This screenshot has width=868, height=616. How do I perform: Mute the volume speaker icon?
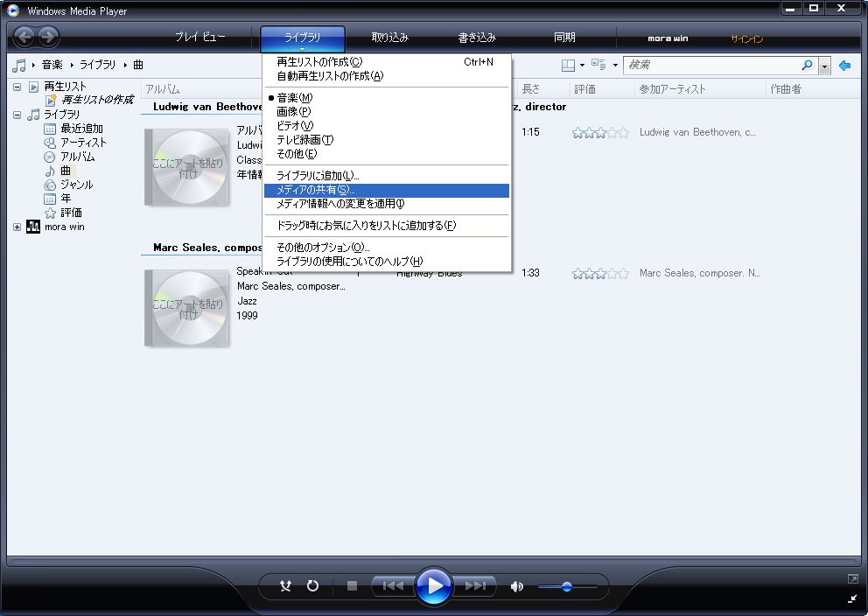point(516,586)
